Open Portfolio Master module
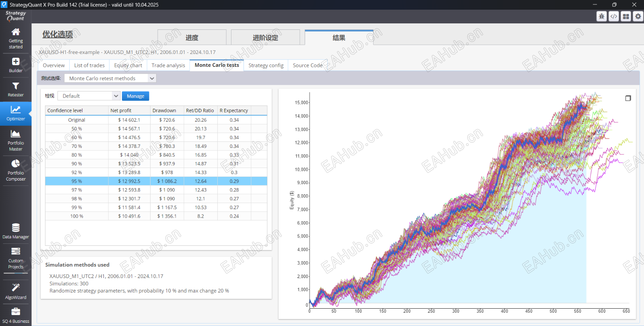Image resolution: width=644 pixels, height=326 pixels. point(16,140)
